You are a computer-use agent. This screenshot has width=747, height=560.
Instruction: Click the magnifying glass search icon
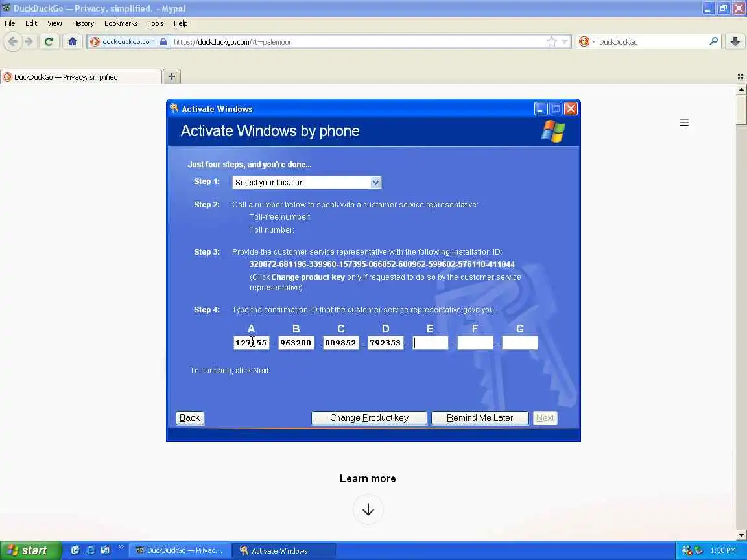click(x=713, y=42)
